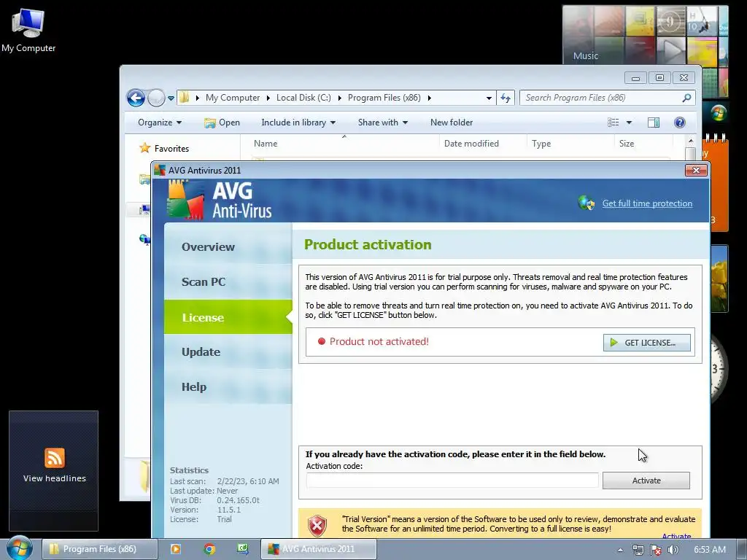Open Explorer help icon

click(680, 122)
